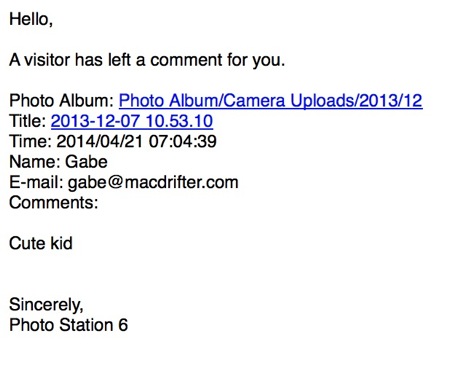Click the 'E-mail:' label

coord(36,182)
